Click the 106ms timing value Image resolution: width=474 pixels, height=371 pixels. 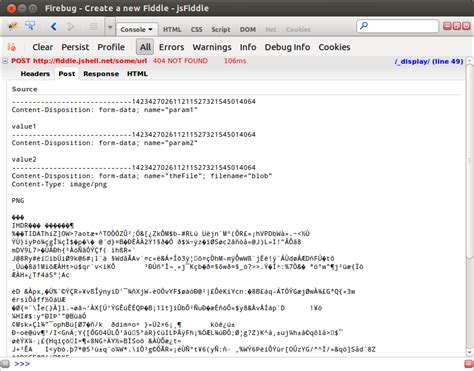[x=235, y=61]
